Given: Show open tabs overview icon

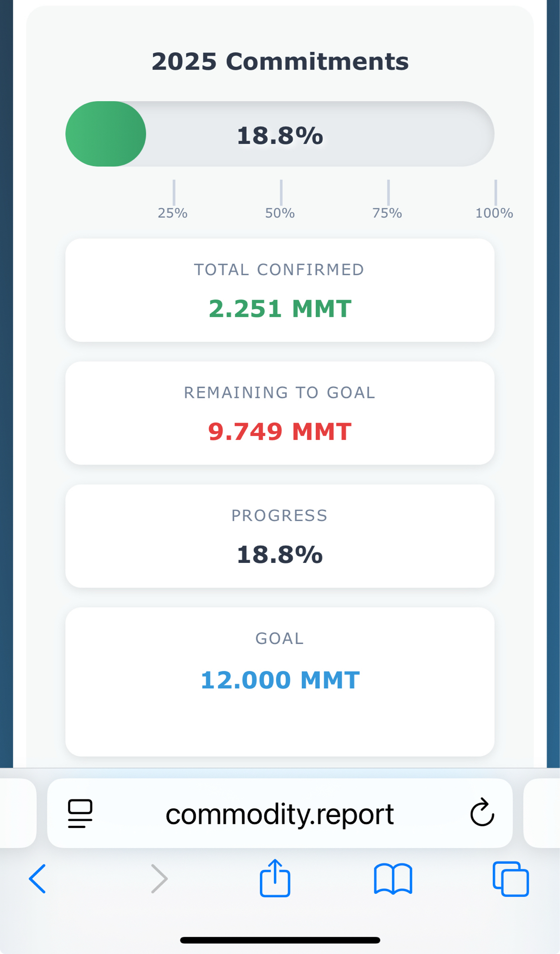Looking at the screenshot, I should tap(510, 878).
